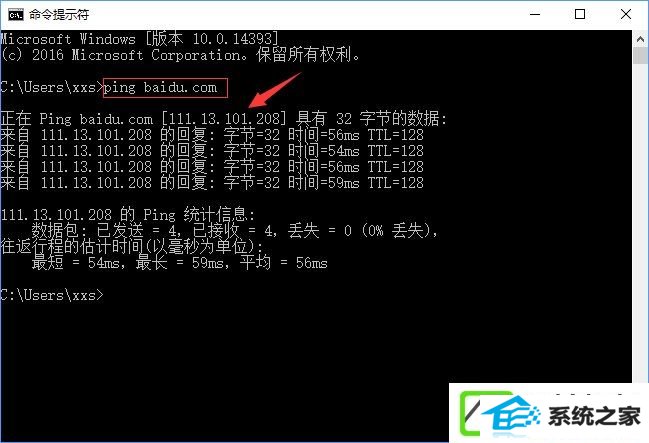Maximize the 命令提示符 window
Screen dimensions: 649x443
580,14
